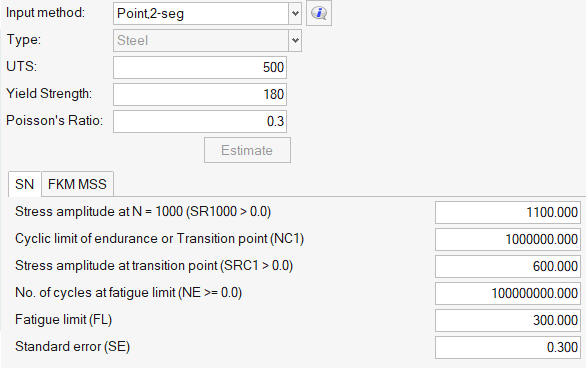The height and width of the screenshot is (368, 586).
Task: Select the Yield Strength field
Action: point(200,95)
